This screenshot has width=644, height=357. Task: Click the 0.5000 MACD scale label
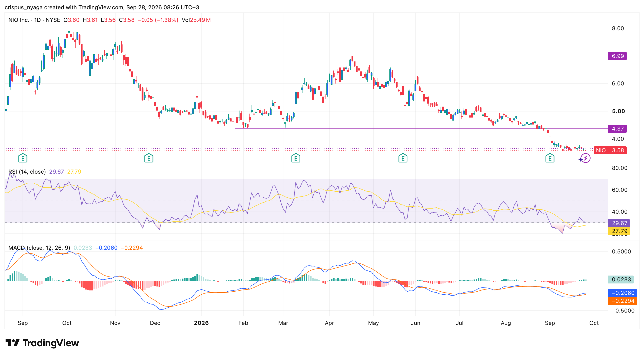pos(621,251)
